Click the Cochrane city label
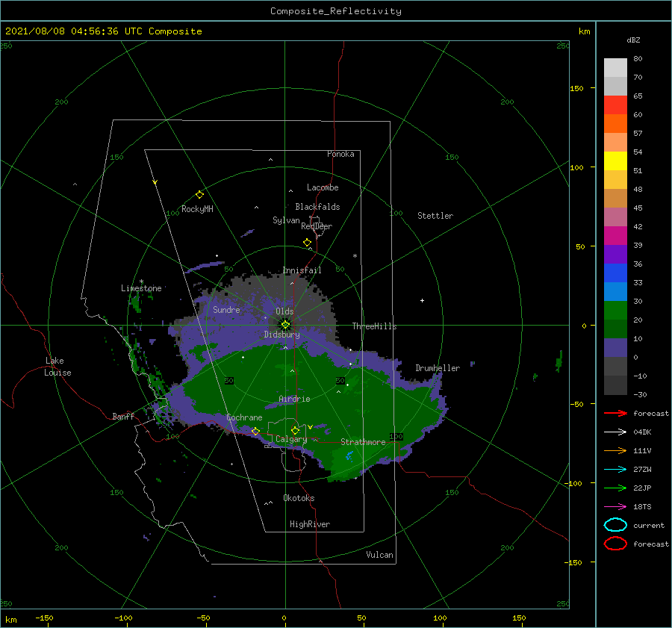The width and height of the screenshot is (672, 628). (244, 417)
